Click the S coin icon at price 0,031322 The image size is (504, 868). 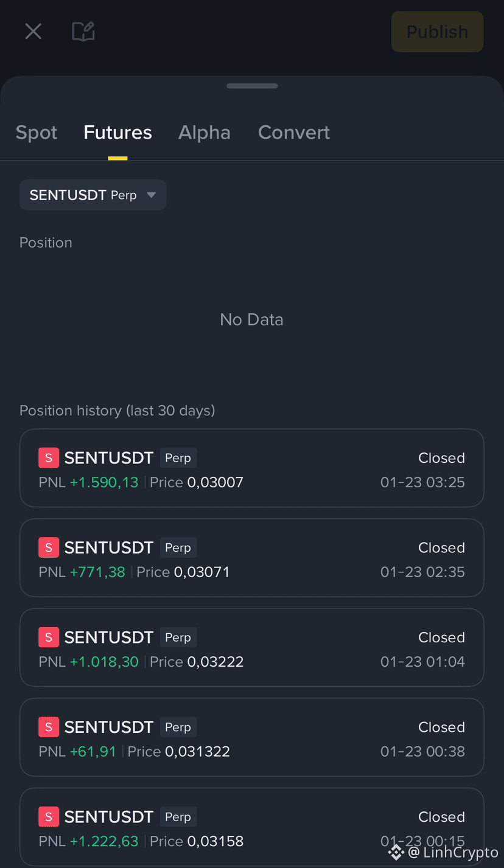(x=49, y=727)
